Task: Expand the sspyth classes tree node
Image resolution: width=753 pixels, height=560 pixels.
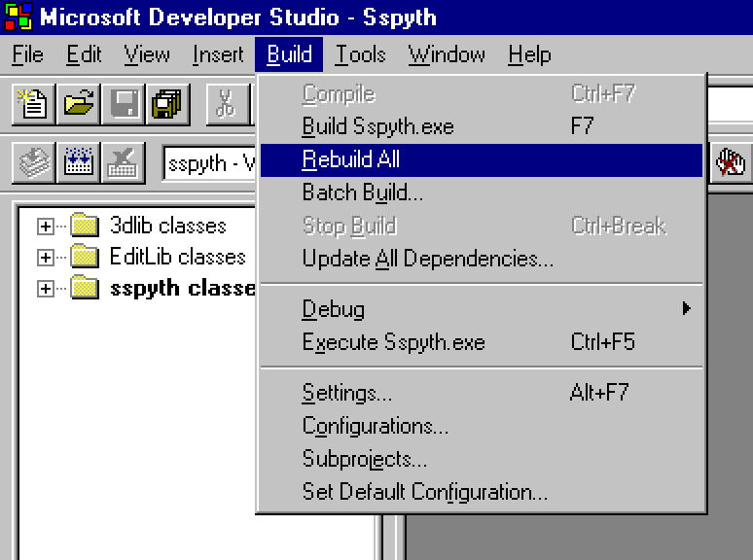Action: (x=45, y=289)
